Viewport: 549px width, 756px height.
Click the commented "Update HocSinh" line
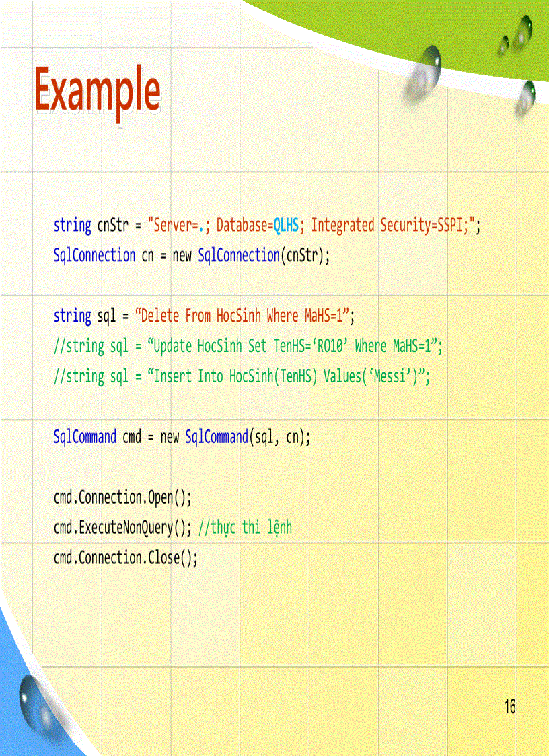248,346
